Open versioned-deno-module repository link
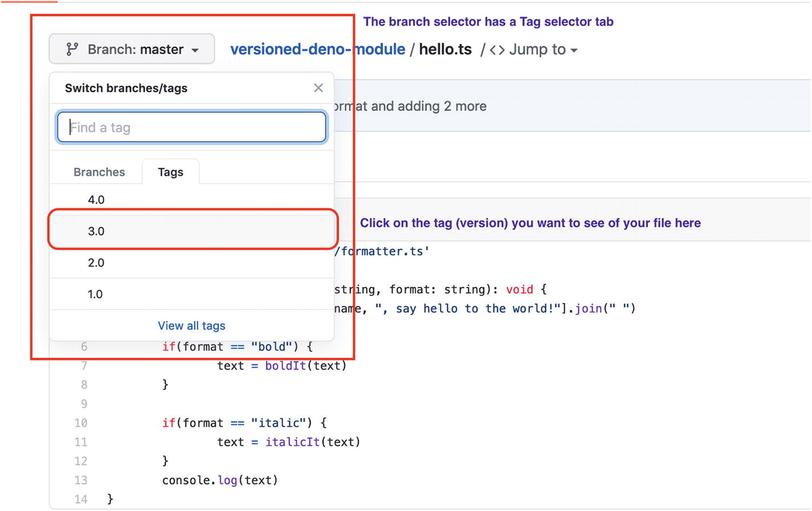 (317, 50)
